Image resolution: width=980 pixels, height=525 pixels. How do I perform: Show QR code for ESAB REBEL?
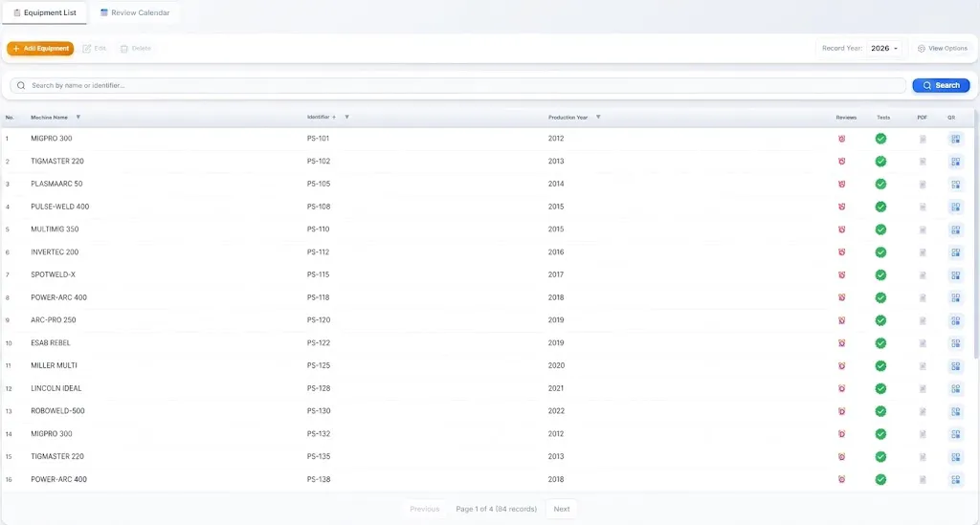click(956, 343)
